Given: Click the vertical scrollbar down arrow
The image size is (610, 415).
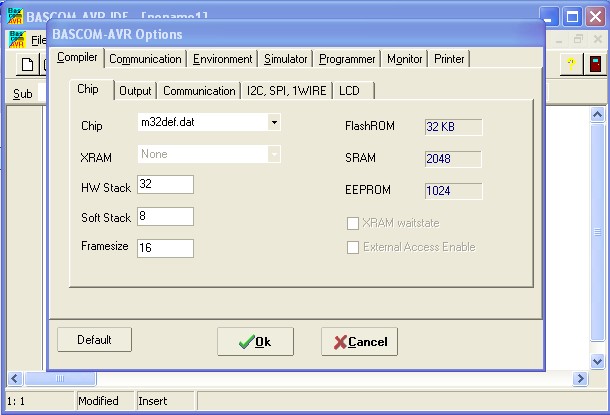Looking at the screenshot, I should point(597,361).
